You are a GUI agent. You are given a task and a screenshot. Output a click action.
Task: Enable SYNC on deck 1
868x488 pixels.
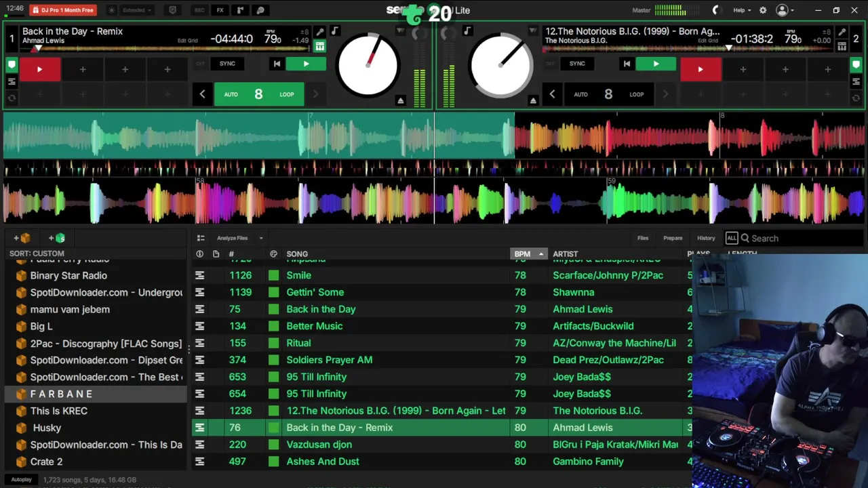click(x=227, y=64)
